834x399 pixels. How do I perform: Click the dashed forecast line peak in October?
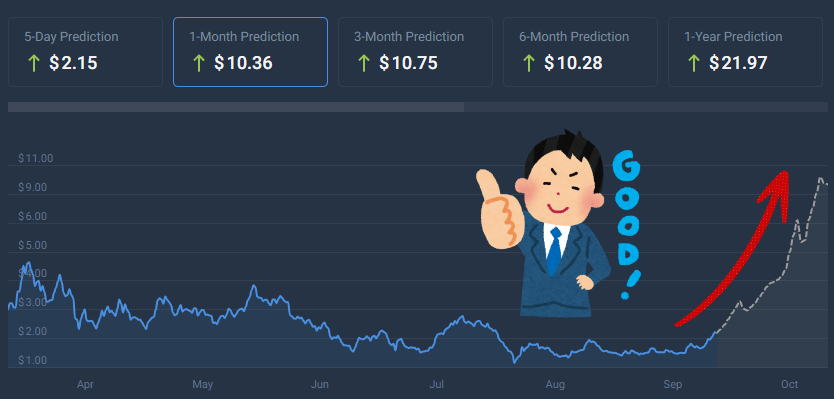821,179
